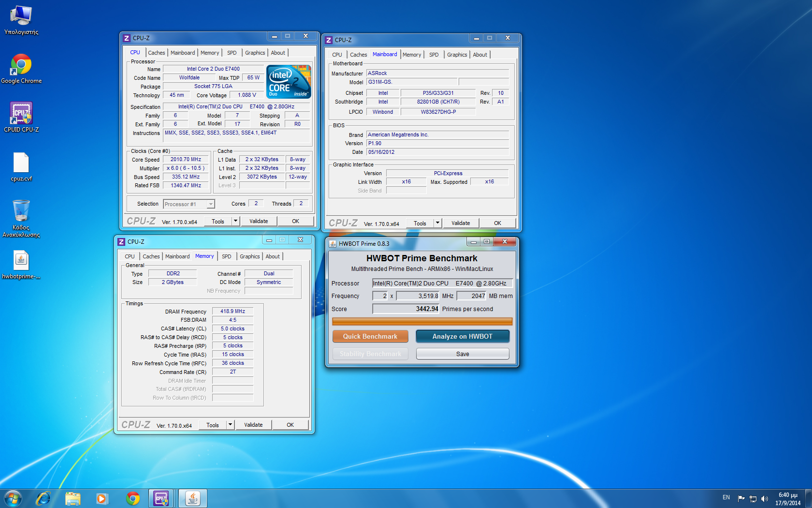The height and width of the screenshot is (508, 812).
Task: Select About tab in Memory window
Action: point(273,256)
